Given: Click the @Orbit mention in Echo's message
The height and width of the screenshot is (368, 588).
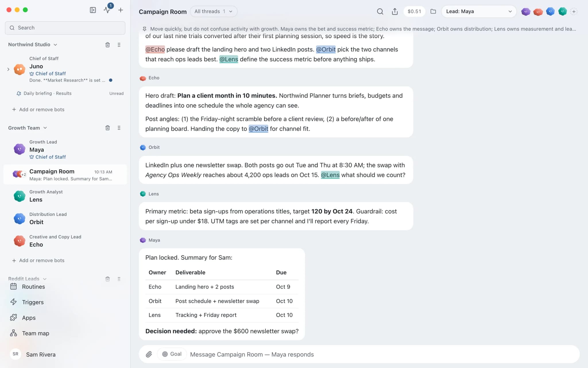Looking at the screenshot, I should 258,129.
